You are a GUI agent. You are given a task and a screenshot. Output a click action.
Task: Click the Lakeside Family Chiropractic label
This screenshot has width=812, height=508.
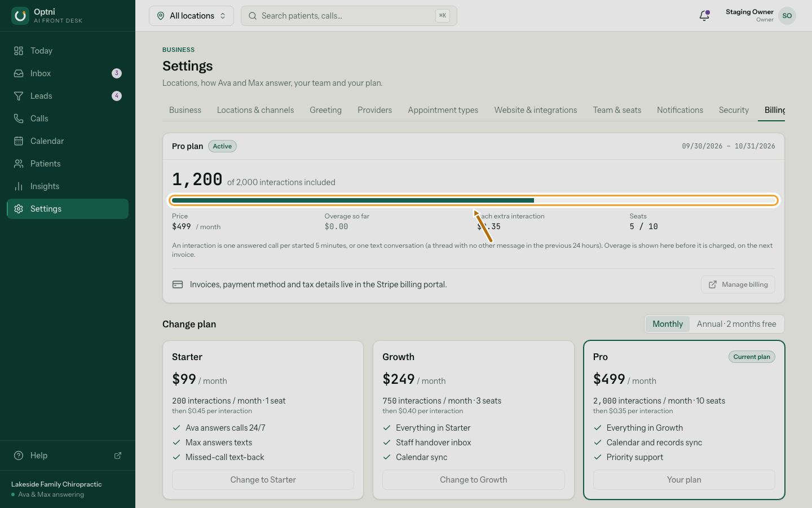pos(56,484)
